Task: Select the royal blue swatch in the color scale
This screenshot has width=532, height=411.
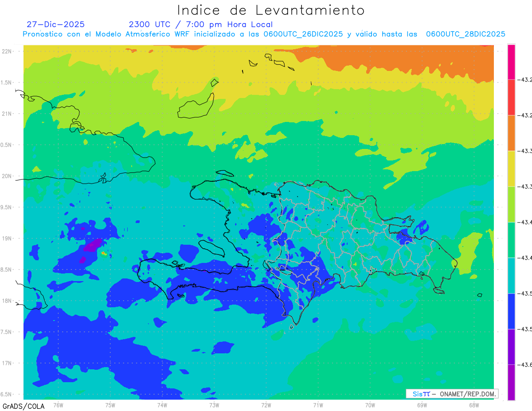Action: 511,311
